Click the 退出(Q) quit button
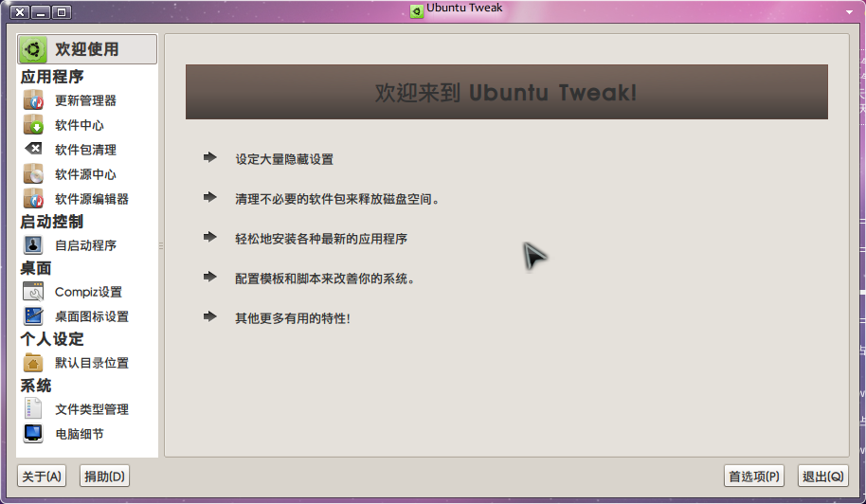Image resolution: width=866 pixels, height=504 pixels. 823,476
